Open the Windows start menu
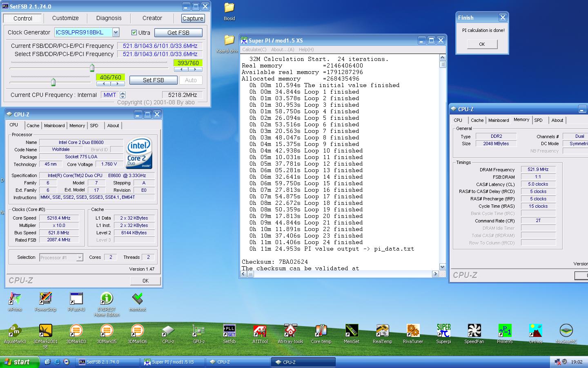The image size is (588, 368). pos(20,362)
